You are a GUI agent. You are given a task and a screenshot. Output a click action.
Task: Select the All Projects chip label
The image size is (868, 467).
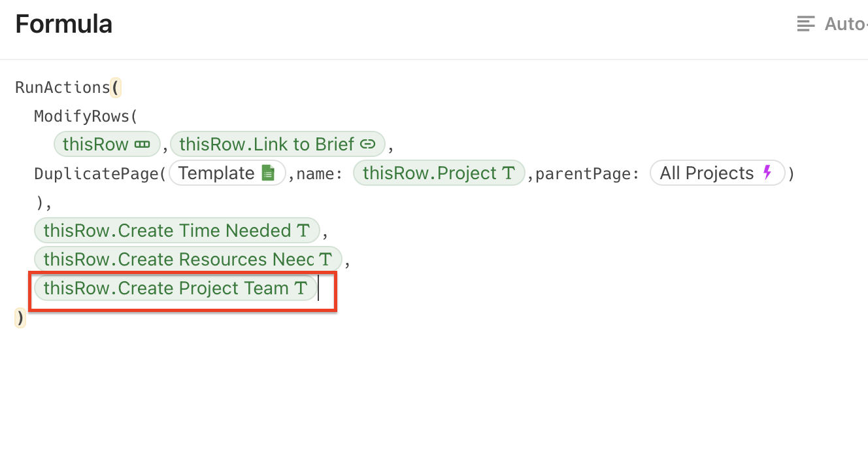pyautogui.click(x=707, y=173)
